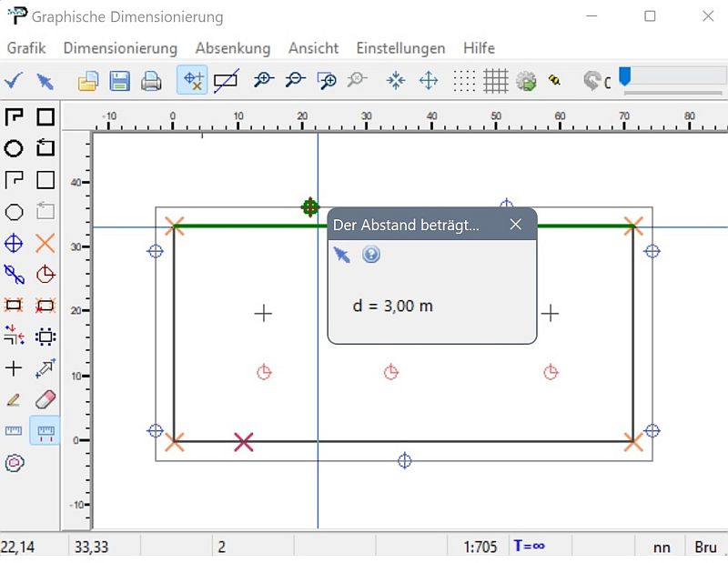Viewport: 728px width, 563px height.
Task: Select the orange X cross tool
Action: tap(45, 243)
